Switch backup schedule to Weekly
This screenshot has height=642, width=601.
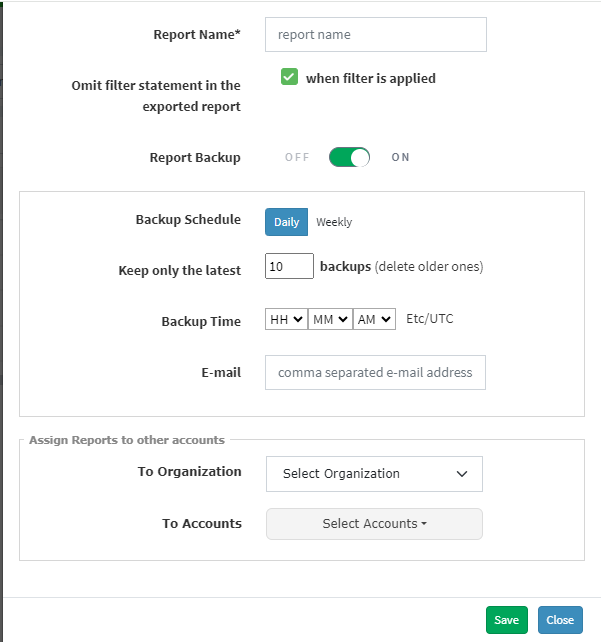tap(334, 222)
